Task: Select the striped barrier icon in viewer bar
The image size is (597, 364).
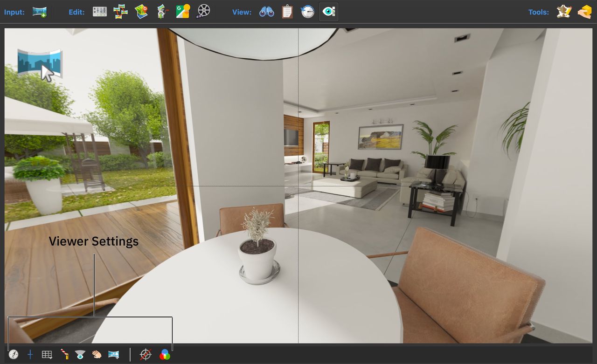Action: [64, 355]
